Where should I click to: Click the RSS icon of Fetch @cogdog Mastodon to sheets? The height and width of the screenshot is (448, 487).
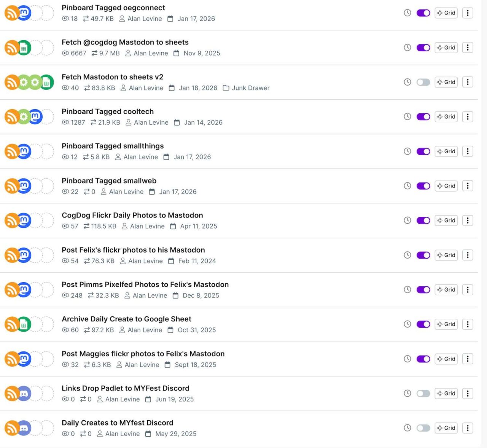pos(11,48)
